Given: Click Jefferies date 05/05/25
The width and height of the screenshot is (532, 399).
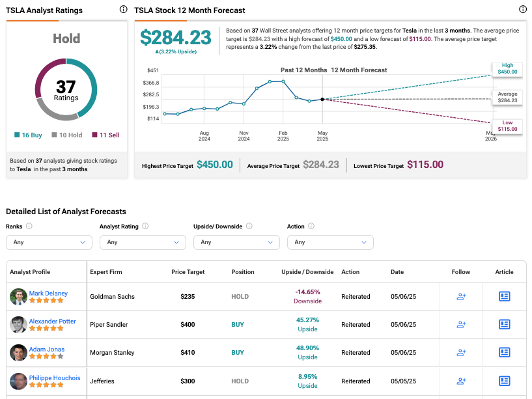Looking at the screenshot, I should tap(404, 381).
